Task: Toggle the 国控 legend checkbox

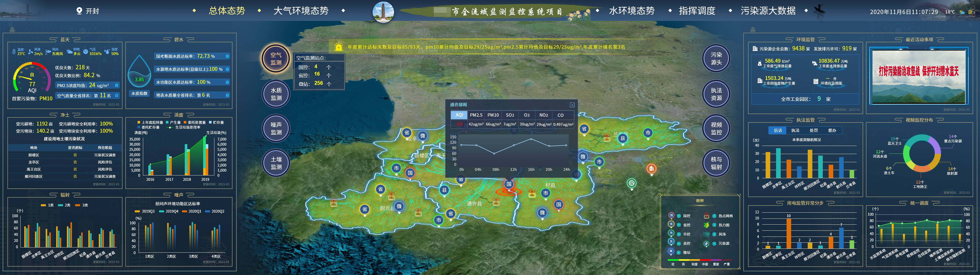Action: (x=679, y=216)
